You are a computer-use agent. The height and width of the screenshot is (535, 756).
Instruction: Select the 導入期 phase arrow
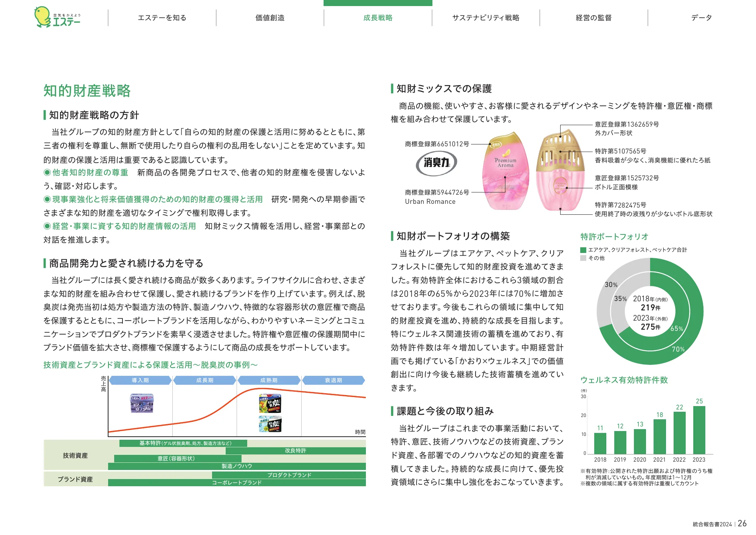coord(140,380)
